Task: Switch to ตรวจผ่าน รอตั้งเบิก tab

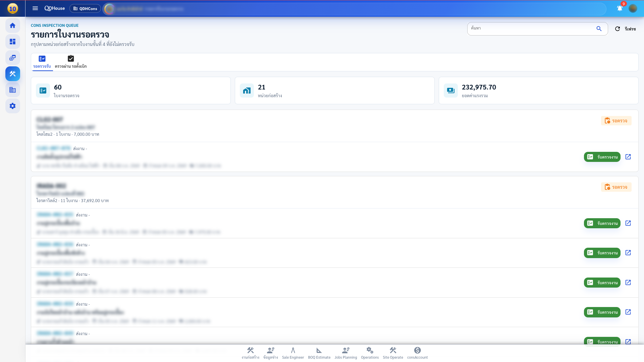Action: coord(71,62)
